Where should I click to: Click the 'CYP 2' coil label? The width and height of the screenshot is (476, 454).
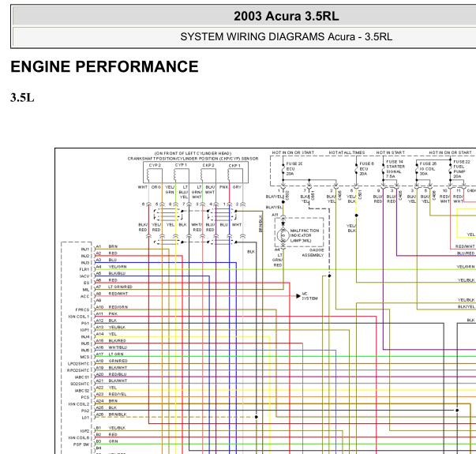tap(156, 166)
